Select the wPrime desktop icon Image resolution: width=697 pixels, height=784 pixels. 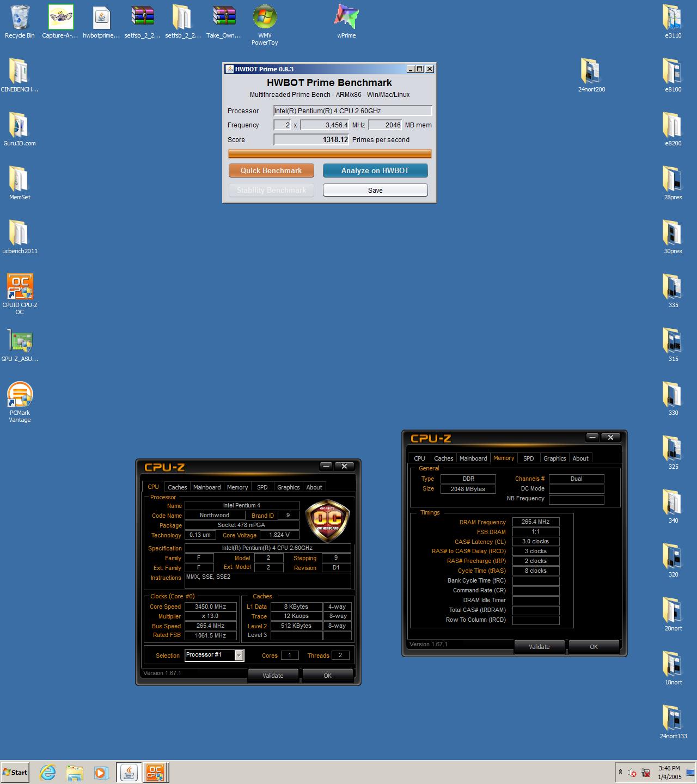(x=346, y=22)
